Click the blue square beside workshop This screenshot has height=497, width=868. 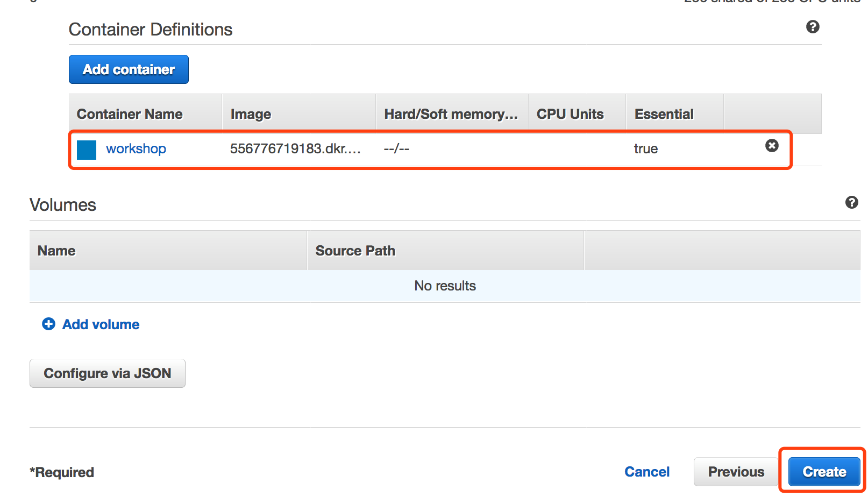(x=87, y=150)
